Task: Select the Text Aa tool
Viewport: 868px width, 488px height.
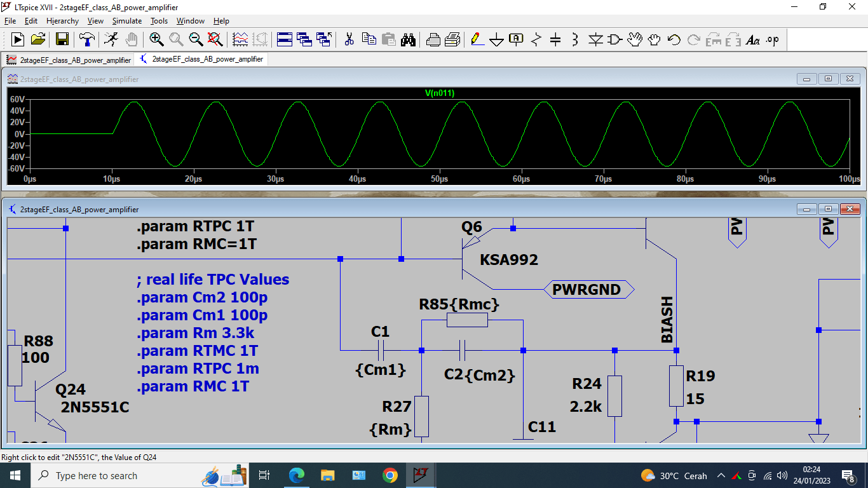Action: [x=752, y=39]
